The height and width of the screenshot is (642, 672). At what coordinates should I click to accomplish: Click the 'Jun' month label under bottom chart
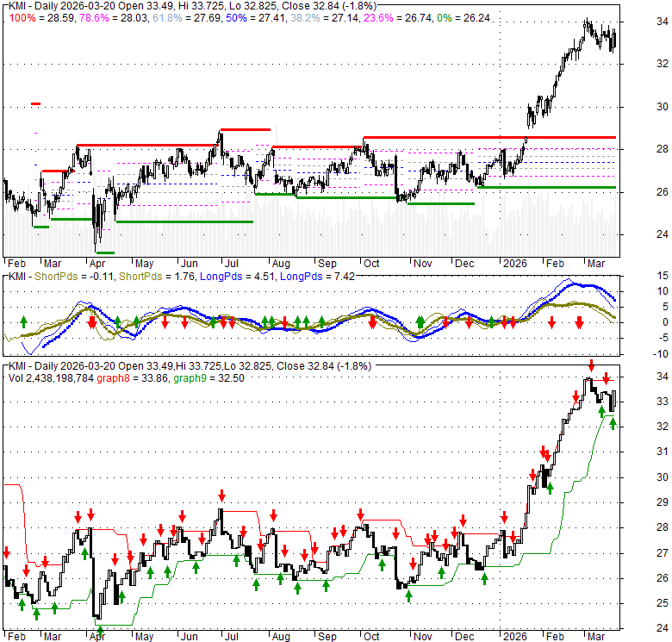[189, 637]
